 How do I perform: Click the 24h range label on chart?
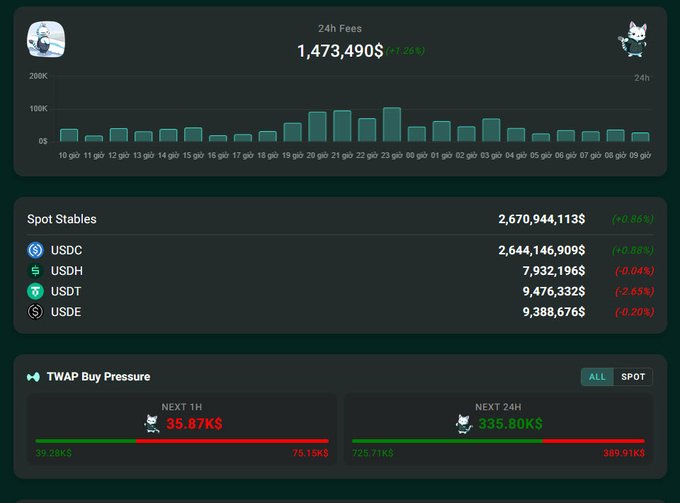(642, 78)
